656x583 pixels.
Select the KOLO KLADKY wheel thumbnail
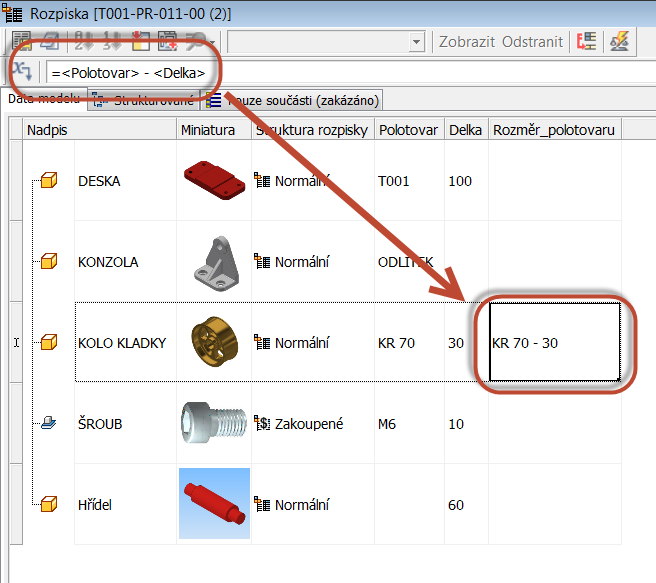(x=213, y=342)
